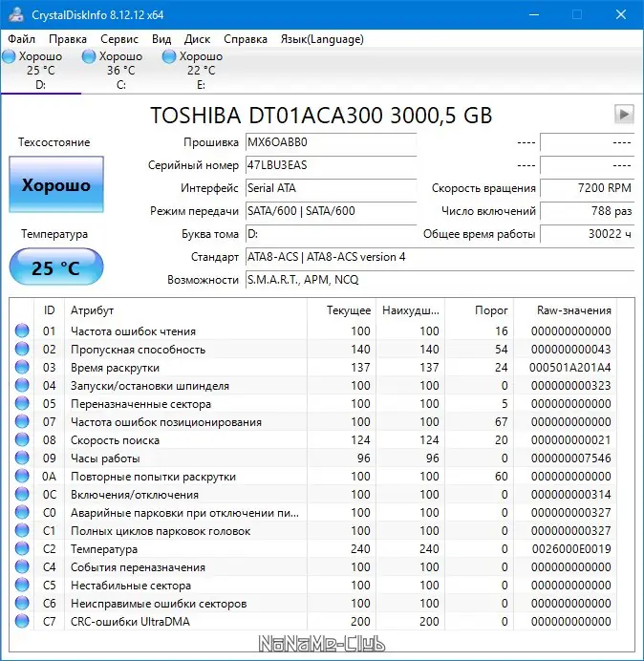Click status icon of attribute C1 row
Viewport: 644px width, 661px height.
pos(22,530)
